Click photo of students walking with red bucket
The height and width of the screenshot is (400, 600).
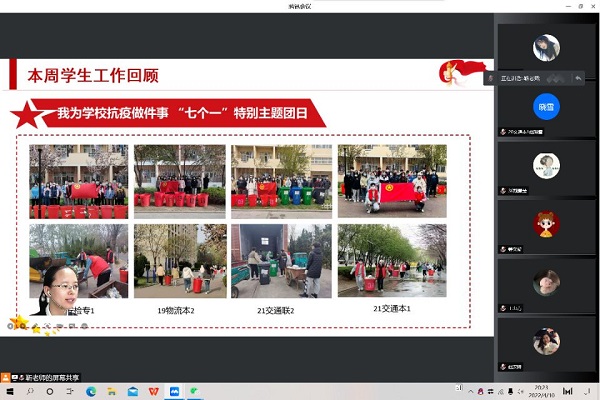pyautogui.click(x=180, y=261)
